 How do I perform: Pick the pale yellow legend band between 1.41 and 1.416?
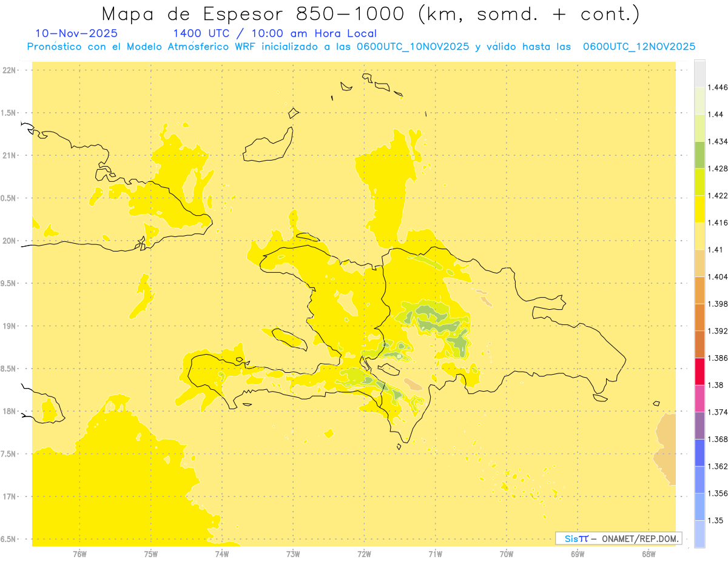(x=699, y=236)
